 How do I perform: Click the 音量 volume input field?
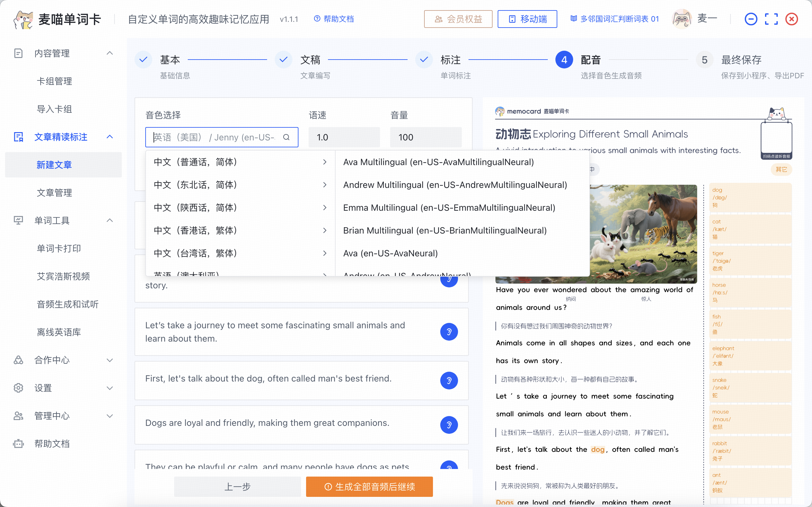tap(425, 137)
